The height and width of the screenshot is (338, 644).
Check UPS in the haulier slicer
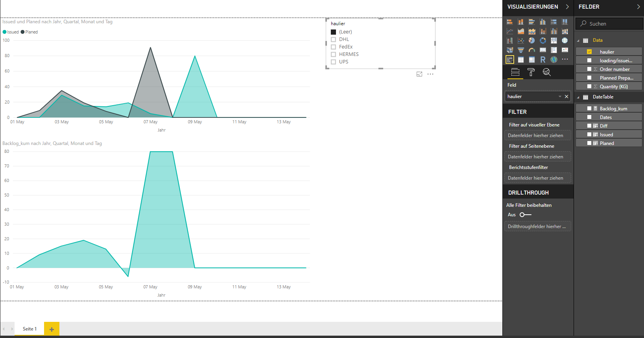point(334,62)
